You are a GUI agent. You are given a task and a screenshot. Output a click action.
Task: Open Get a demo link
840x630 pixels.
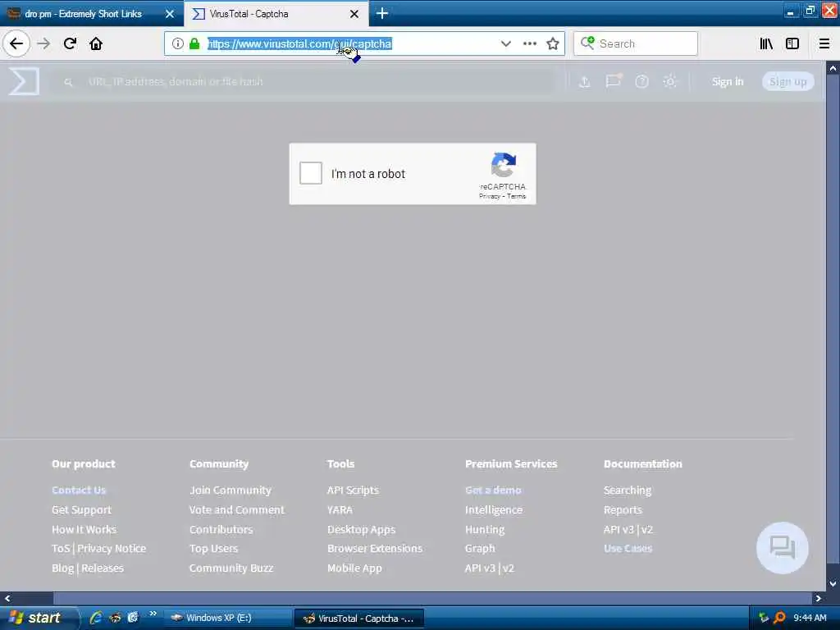tap(493, 490)
